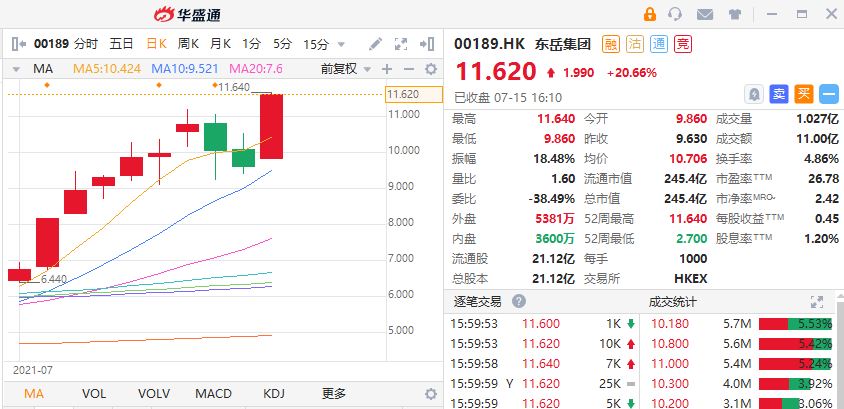Click the collapse-left panel icon beside 00189
The width and height of the screenshot is (844, 409).
[19, 44]
